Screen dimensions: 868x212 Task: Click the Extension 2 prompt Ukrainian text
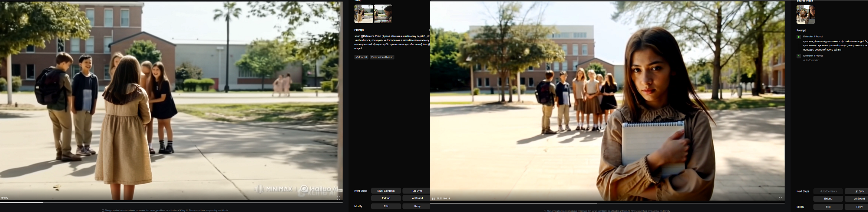[x=835, y=46]
